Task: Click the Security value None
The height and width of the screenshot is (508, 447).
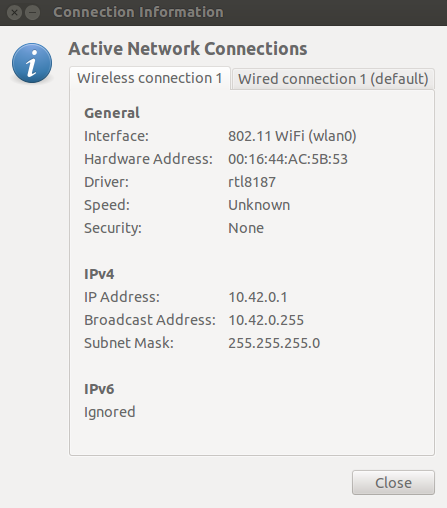Action: pos(246,228)
